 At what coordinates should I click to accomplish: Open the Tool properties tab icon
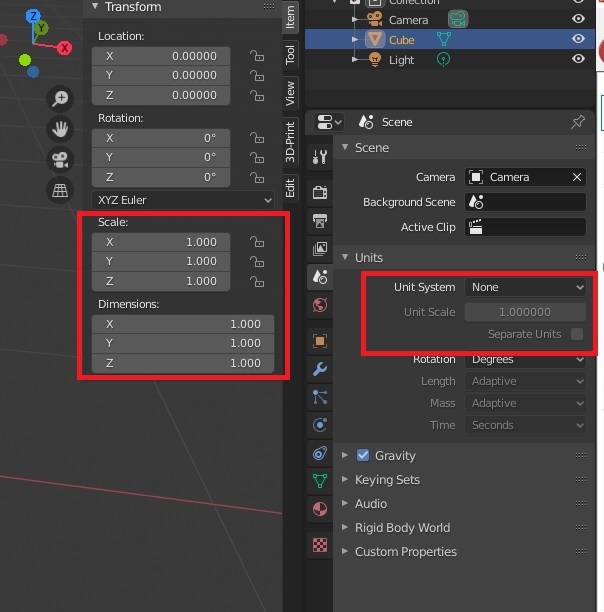[x=320, y=157]
